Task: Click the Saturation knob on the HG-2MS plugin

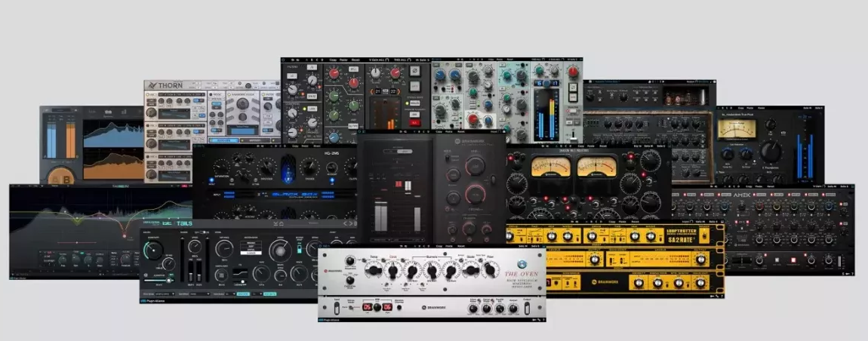Action: click(x=221, y=167)
